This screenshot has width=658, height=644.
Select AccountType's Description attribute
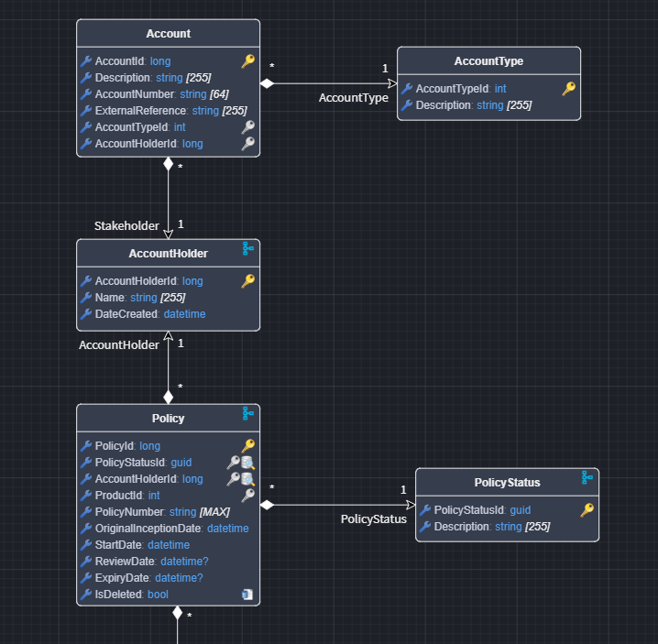(x=474, y=104)
